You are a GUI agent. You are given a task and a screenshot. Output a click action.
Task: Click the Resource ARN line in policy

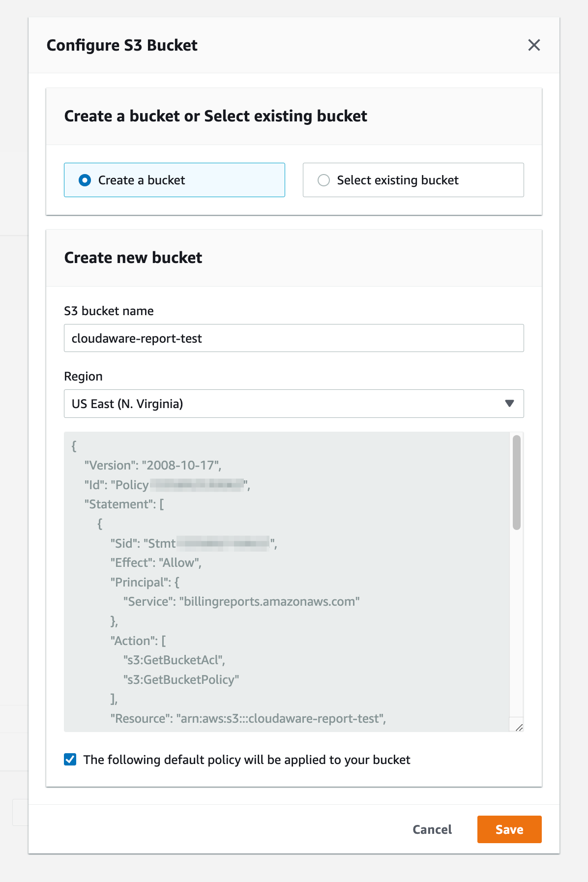(248, 719)
